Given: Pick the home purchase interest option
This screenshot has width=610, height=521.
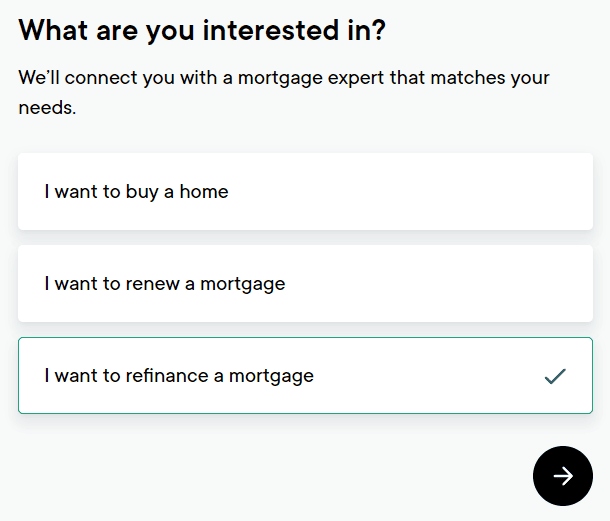Looking at the screenshot, I should [305, 191].
